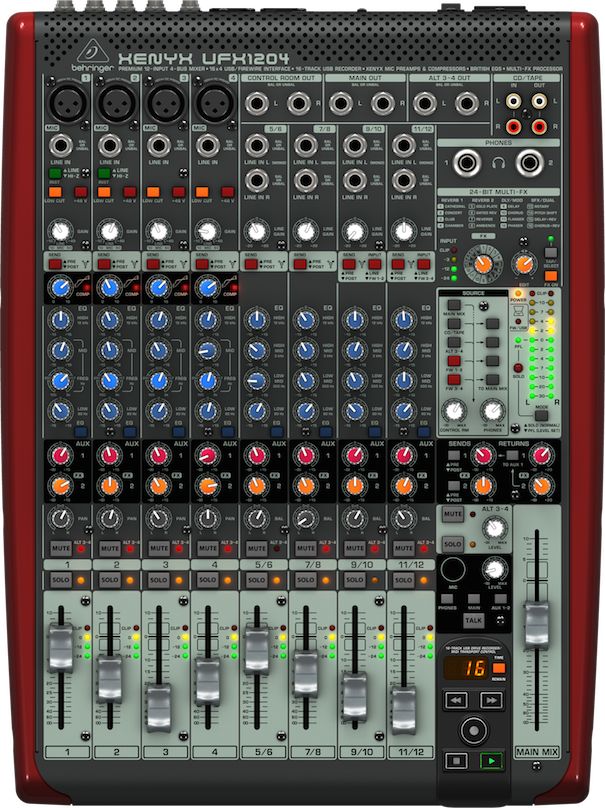Click the talkback mic LEVEL knob
This screenshot has height=808, width=605.
coord(494,569)
